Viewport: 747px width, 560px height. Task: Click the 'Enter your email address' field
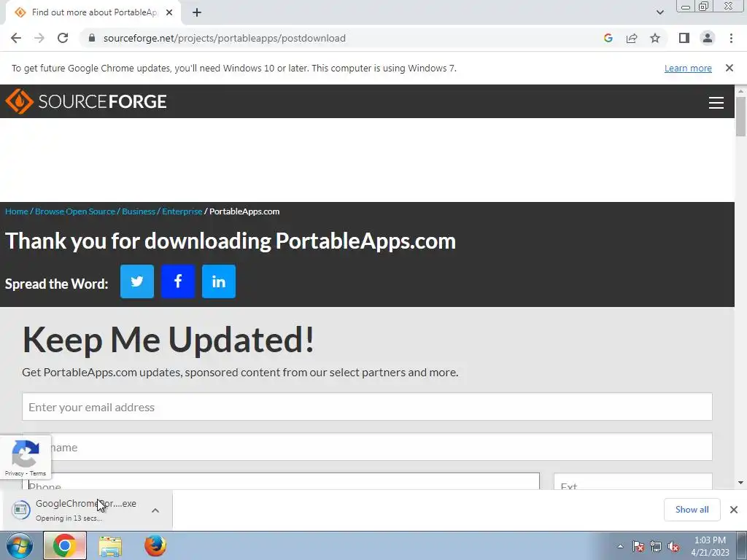click(x=367, y=407)
